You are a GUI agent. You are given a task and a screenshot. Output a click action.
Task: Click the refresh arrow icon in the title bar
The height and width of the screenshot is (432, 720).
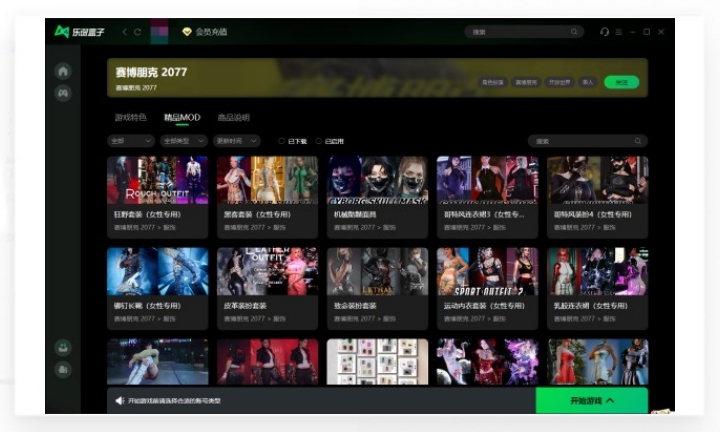pyautogui.click(x=137, y=32)
